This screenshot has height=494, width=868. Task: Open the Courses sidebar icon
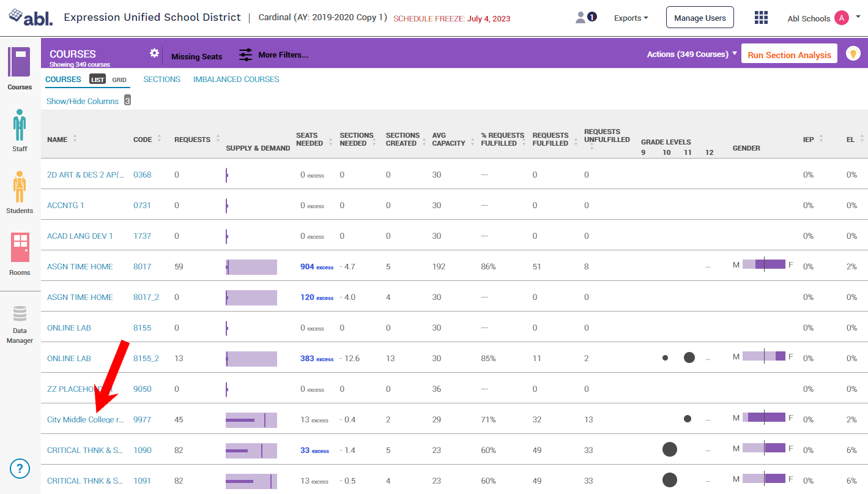point(19,62)
